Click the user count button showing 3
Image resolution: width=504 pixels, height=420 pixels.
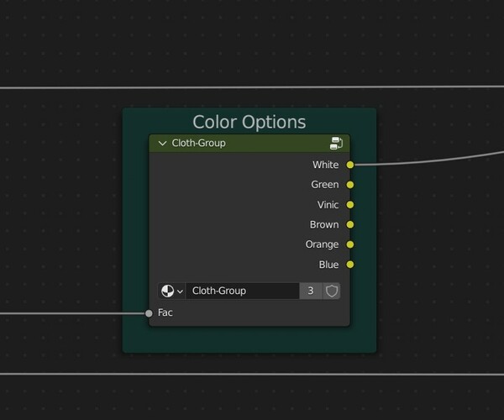pyautogui.click(x=311, y=291)
